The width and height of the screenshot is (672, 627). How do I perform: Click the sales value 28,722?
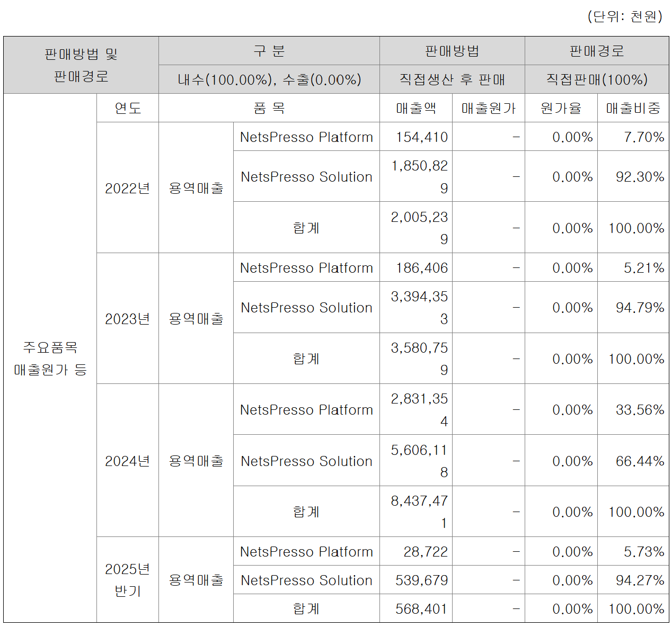click(x=416, y=552)
